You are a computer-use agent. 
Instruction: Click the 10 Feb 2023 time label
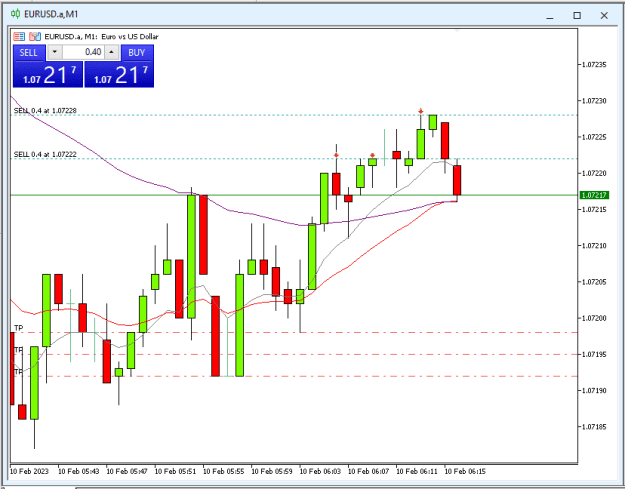[x=29, y=471]
